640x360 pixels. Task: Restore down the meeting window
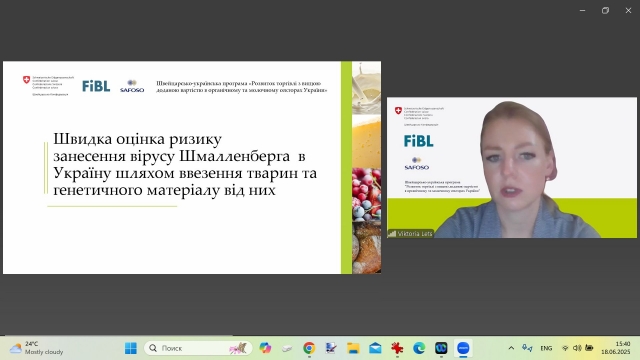tap(605, 11)
